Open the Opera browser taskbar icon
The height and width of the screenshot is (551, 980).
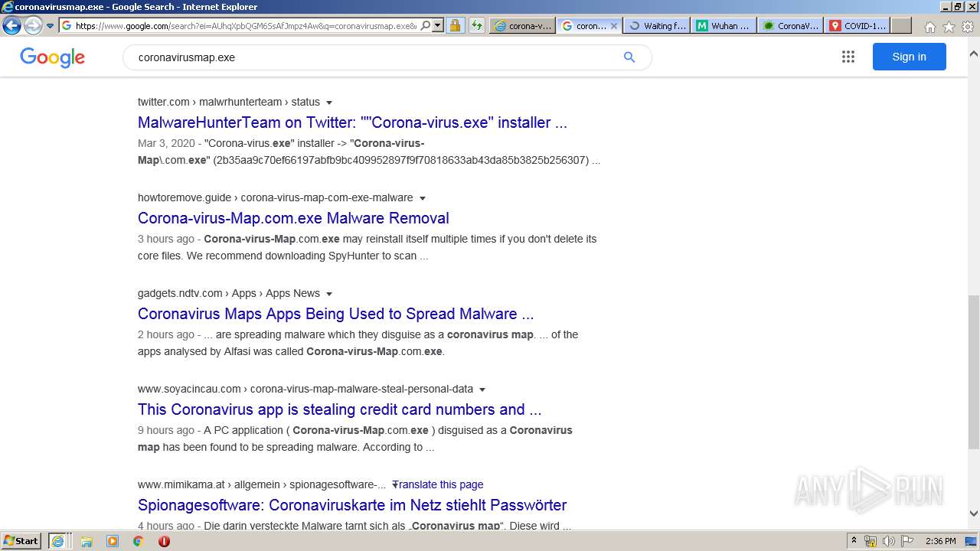coord(164,541)
